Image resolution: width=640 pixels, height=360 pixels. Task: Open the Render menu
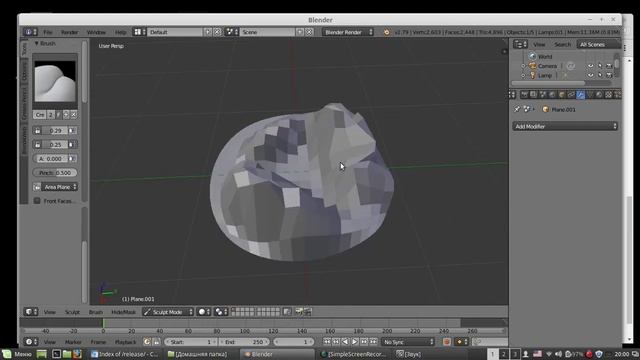69,32
